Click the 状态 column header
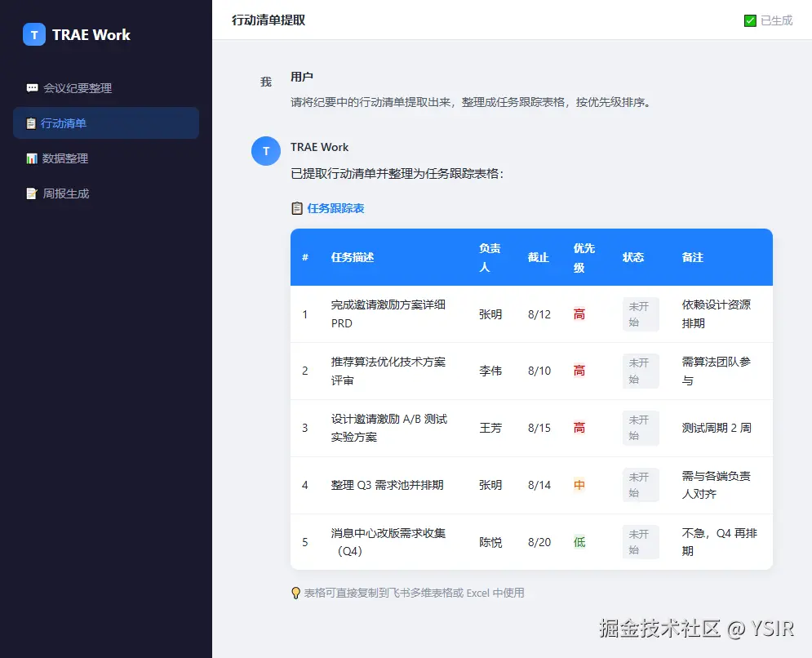The height and width of the screenshot is (658, 812). point(632,257)
